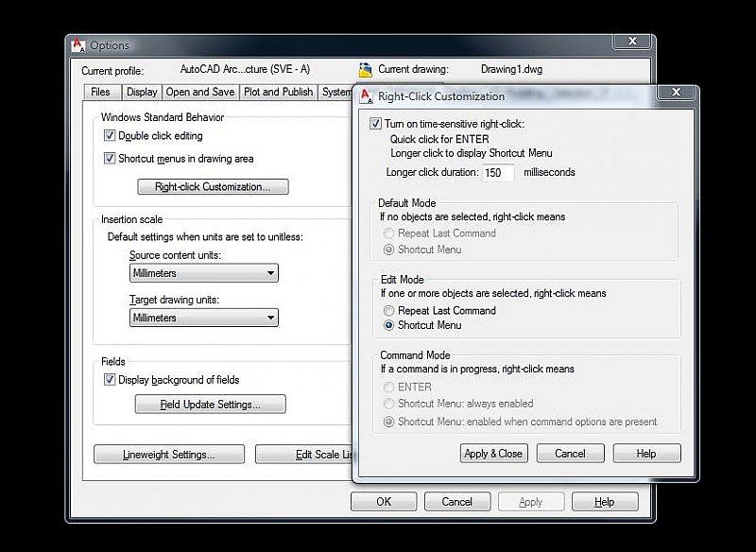Click the AutoCAD Arc...cture (SVE - A) profile name
The height and width of the screenshot is (552, 756).
tap(245, 69)
